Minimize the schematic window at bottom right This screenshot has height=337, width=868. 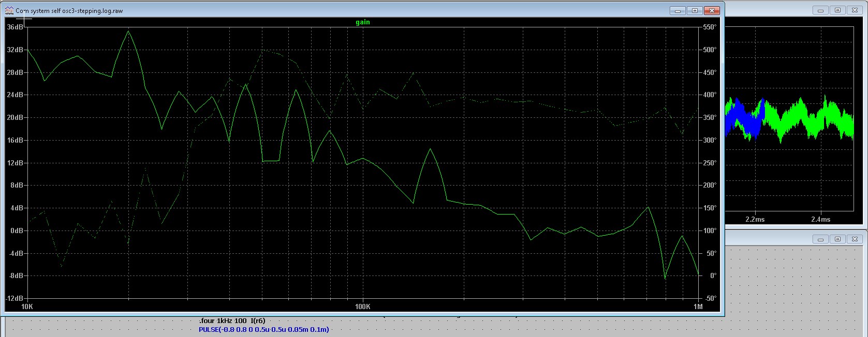(x=820, y=239)
